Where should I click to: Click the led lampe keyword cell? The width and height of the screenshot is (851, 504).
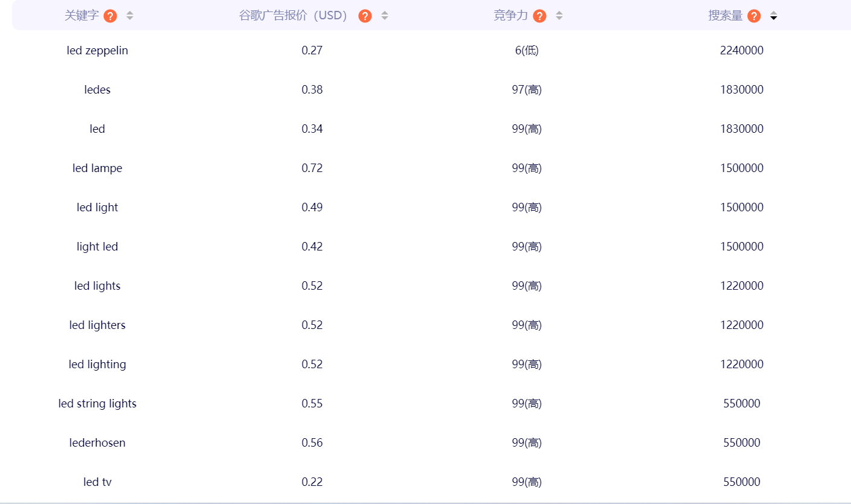[x=97, y=168]
